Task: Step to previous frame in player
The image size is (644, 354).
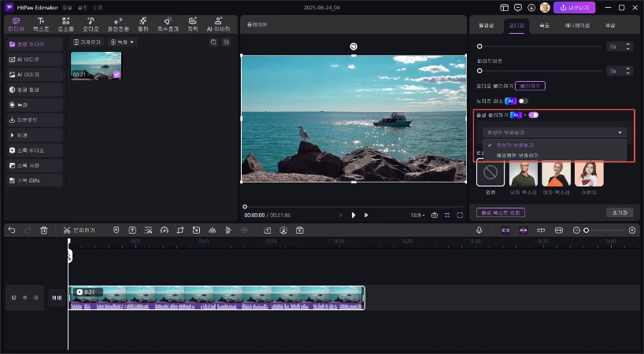Action: [340, 215]
